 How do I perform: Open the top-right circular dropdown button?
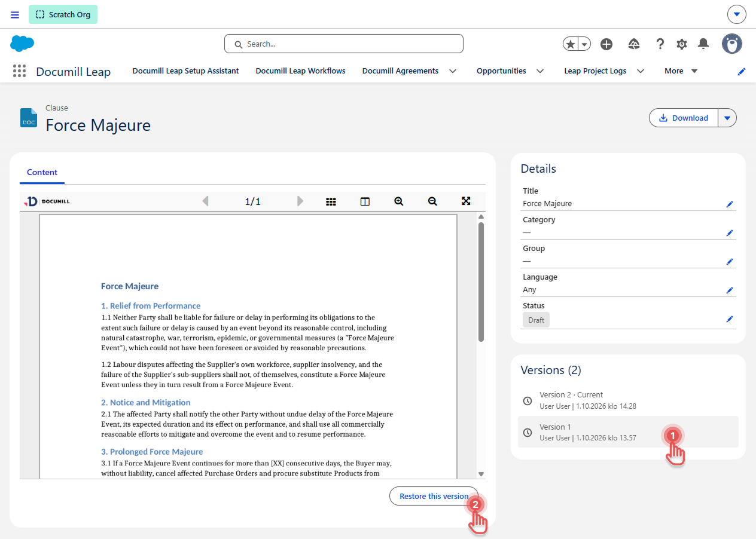pos(737,14)
